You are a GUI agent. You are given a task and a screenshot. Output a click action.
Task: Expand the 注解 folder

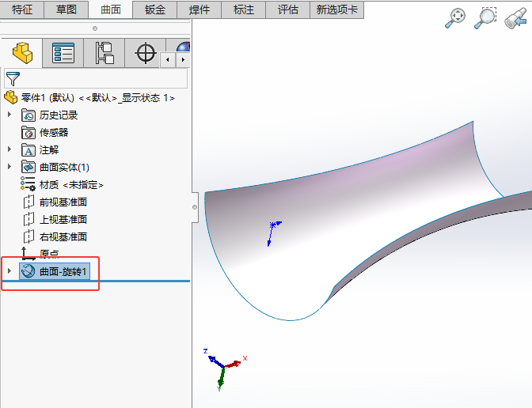point(9,149)
